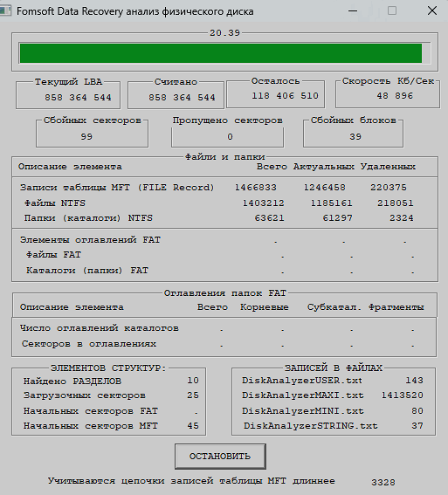Click the progress value 20.39
This screenshot has width=448, height=495.
tap(224, 33)
